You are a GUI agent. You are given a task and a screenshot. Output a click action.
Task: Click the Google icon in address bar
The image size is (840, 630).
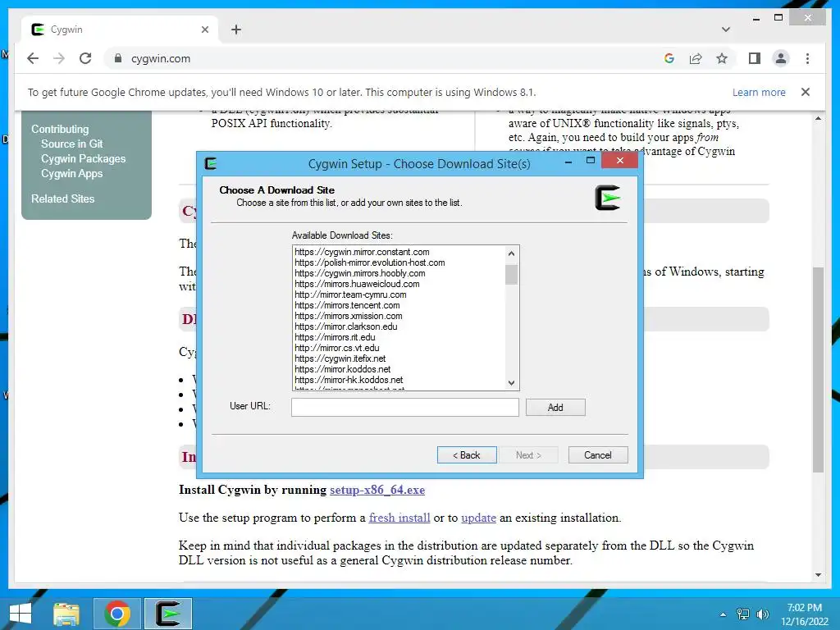click(669, 58)
